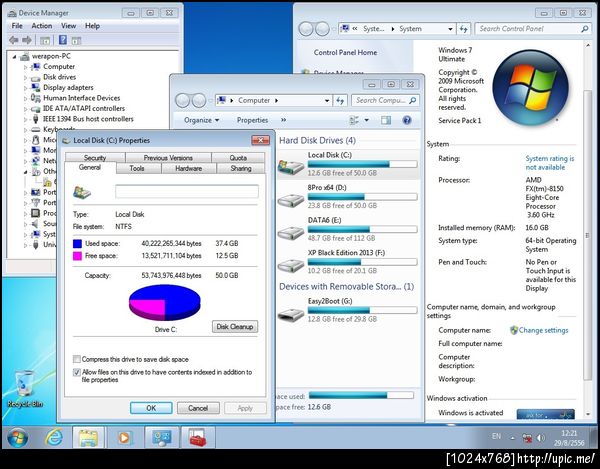Click the Control Panel taskbar icon
The width and height of the screenshot is (600, 469).
click(161, 438)
